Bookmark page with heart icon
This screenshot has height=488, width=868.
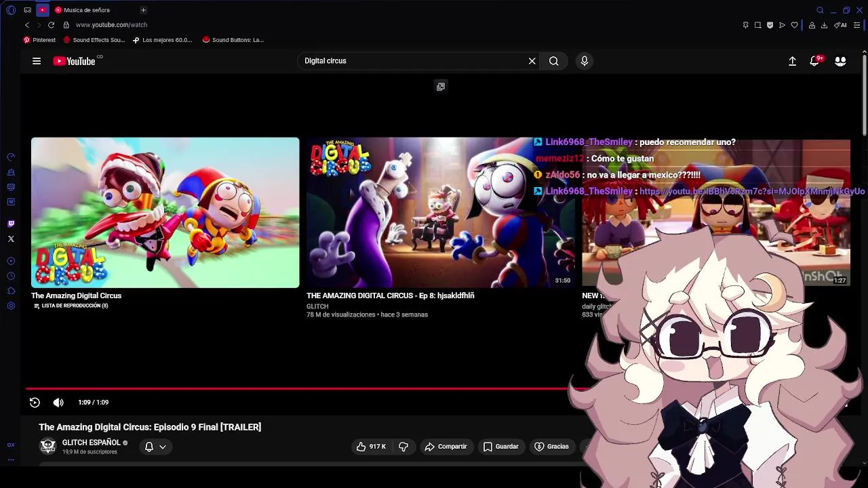point(794,25)
